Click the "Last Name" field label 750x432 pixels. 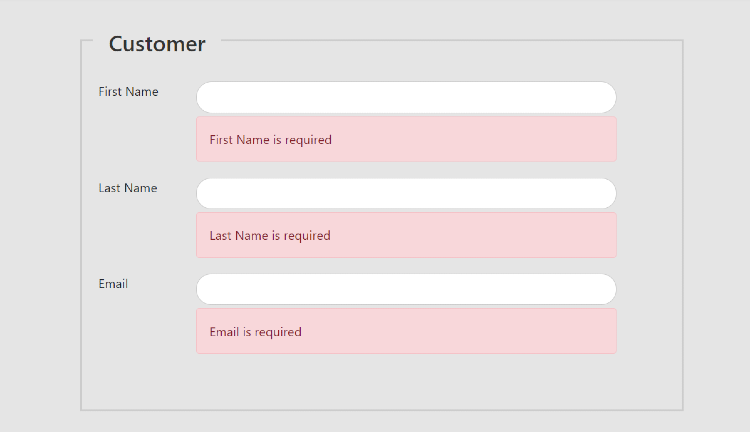pyautogui.click(x=127, y=188)
